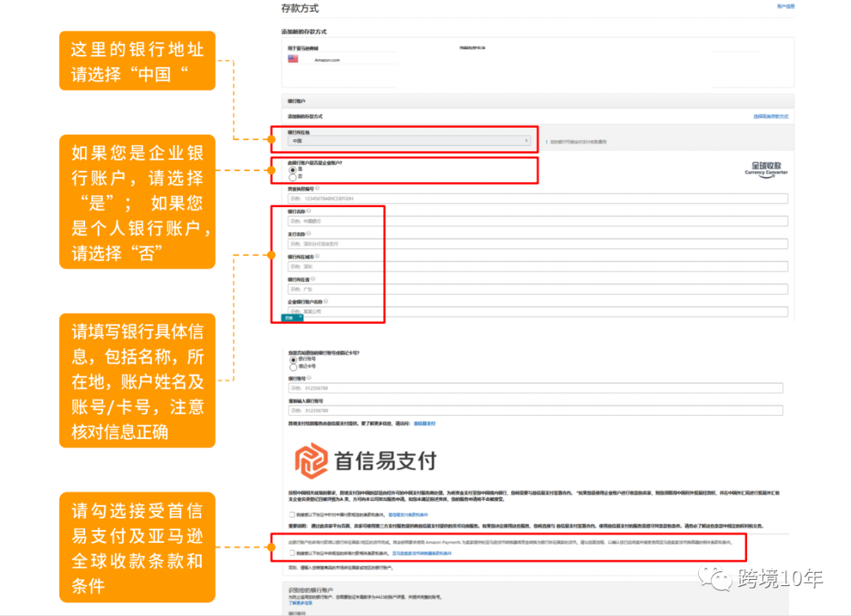
Task: Click the 选择现有存款方式 link
Action: tap(771, 117)
